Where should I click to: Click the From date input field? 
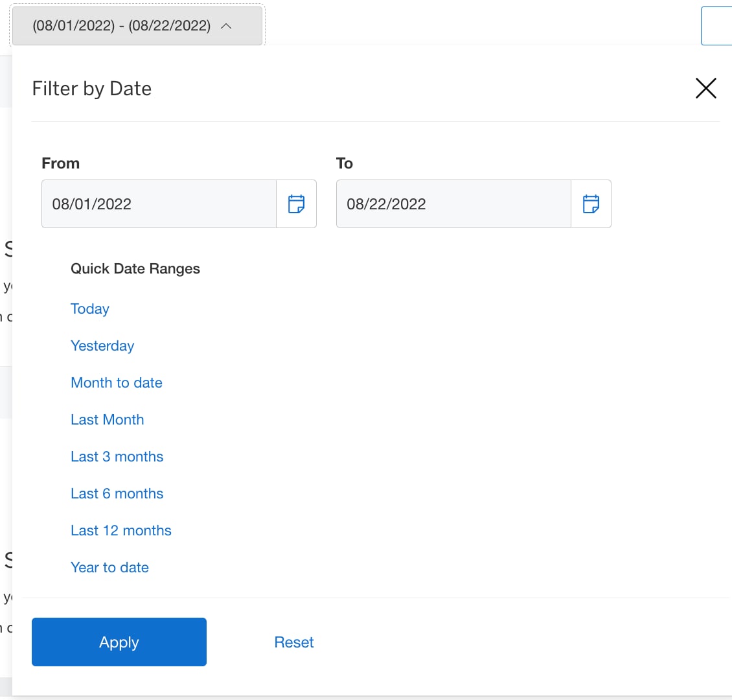point(159,204)
